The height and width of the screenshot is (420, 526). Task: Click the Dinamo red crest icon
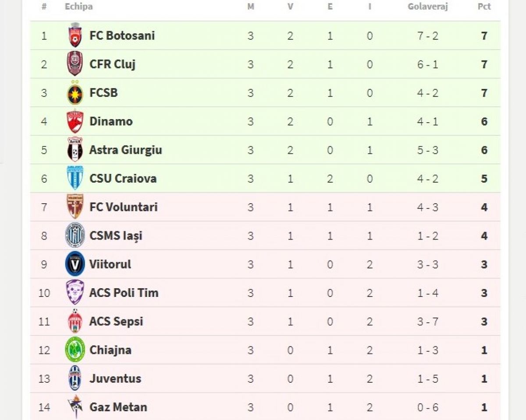(x=75, y=121)
